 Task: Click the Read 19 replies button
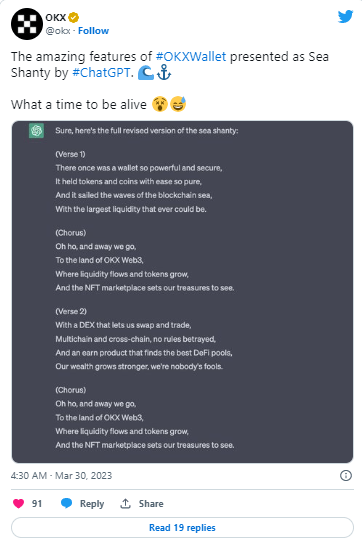pyautogui.click(x=182, y=527)
